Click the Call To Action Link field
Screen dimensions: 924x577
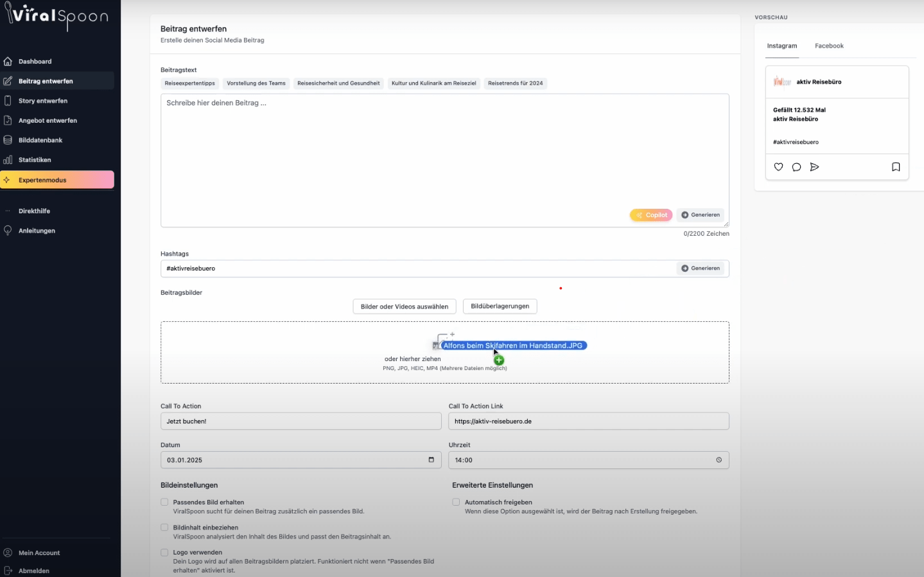click(588, 422)
